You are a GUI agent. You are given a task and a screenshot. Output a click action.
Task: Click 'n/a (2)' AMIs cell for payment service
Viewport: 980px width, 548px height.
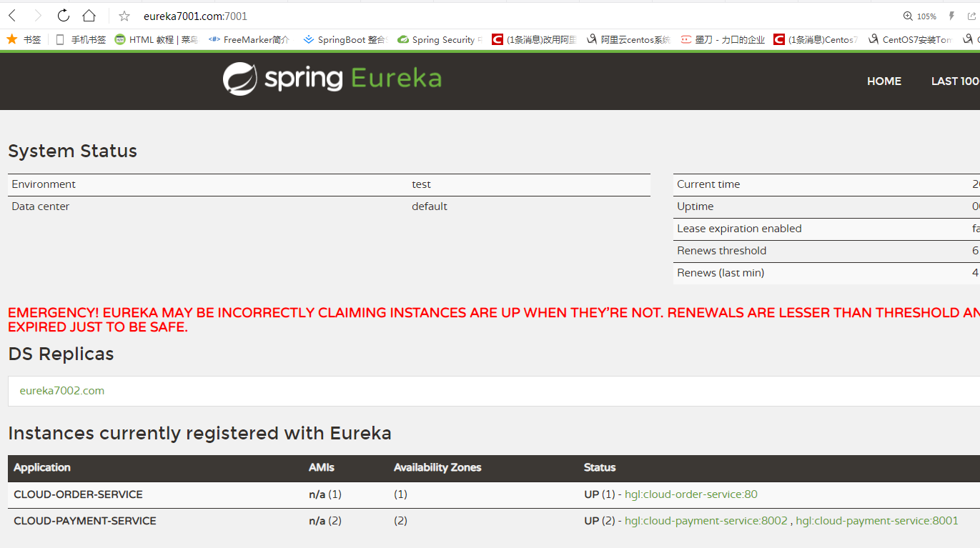[325, 521]
